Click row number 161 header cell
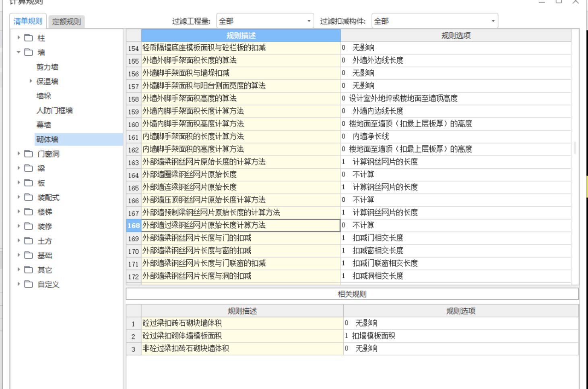 [134, 137]
